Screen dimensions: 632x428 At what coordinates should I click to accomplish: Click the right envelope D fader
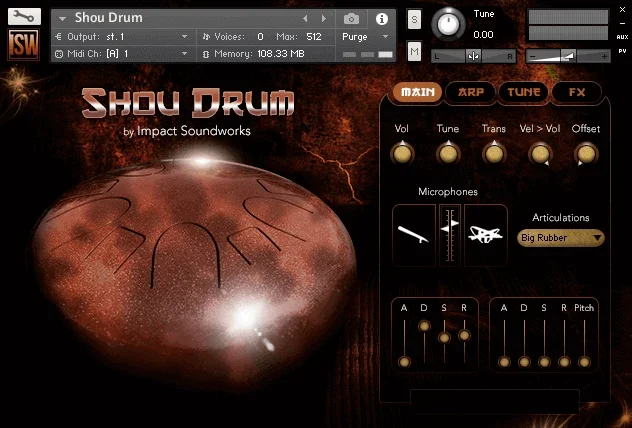(524, 362)
